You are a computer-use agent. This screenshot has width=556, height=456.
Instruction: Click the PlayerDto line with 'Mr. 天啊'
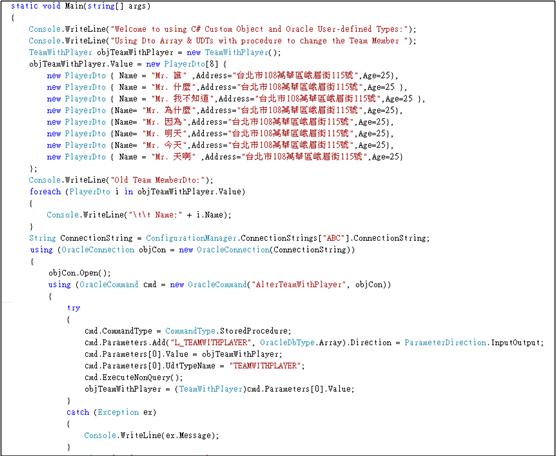pyautogui.click(x=225, y=157)
